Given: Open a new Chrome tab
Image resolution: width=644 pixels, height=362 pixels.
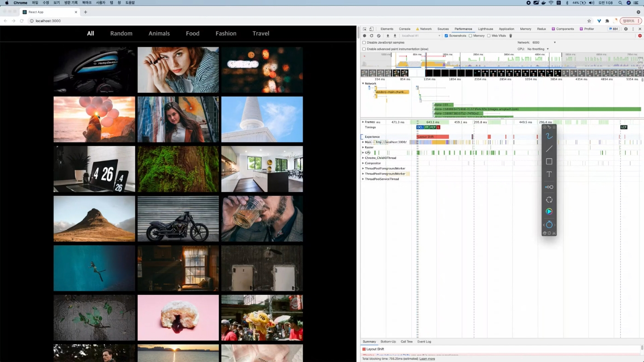Looking at the screenshot, I should click(86, 12).
